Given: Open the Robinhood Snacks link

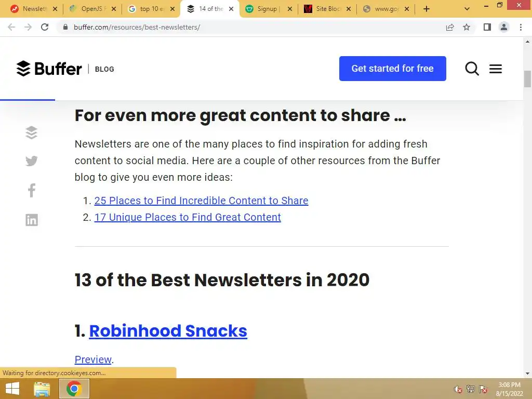Looking at the screenshot, I should pyautogui.click(x=168, y=331).
